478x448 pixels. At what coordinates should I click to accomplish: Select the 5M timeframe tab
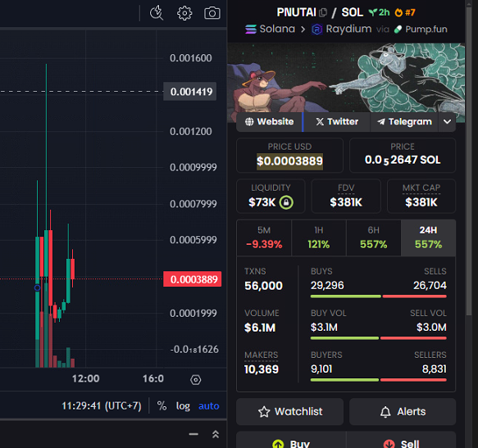point(264,238)
